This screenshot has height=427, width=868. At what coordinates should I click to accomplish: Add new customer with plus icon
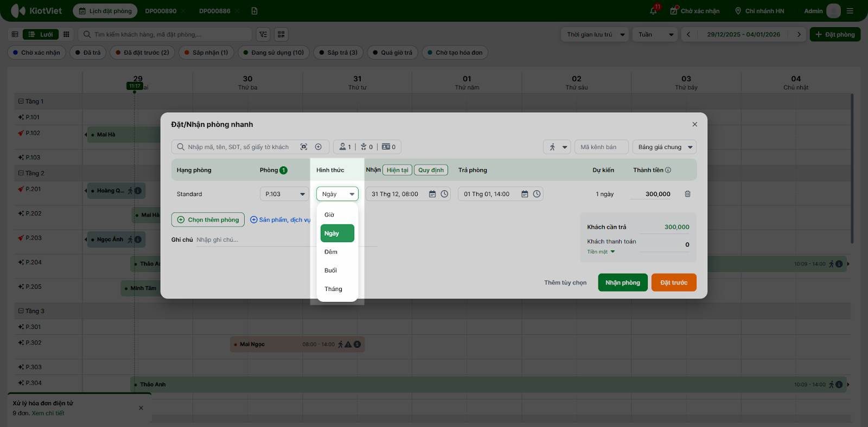coord(318,147)
